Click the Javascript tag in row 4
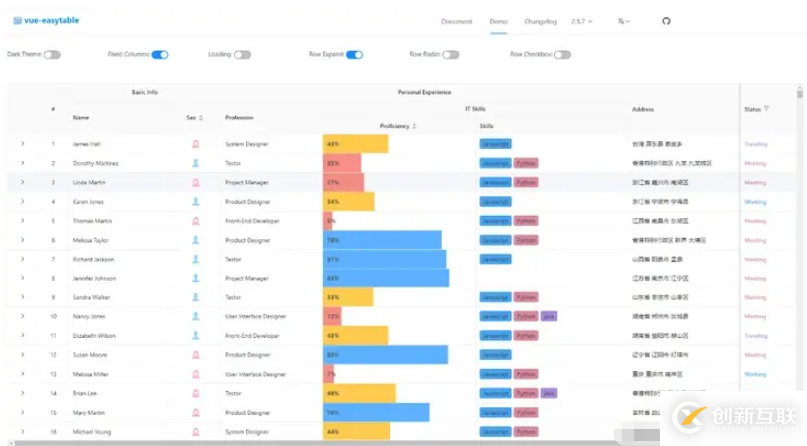This screenshot has width=807, height=446. (496, 202)
